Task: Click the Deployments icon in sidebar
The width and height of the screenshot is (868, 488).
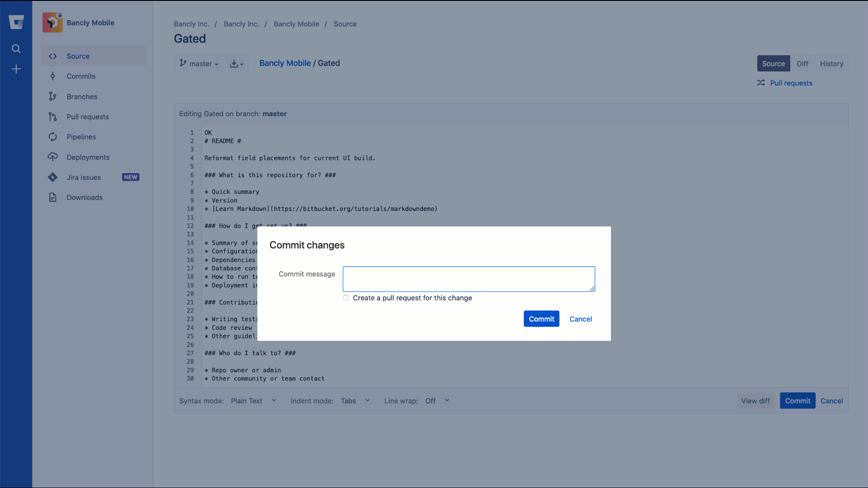Action: (x=53, y=157)
